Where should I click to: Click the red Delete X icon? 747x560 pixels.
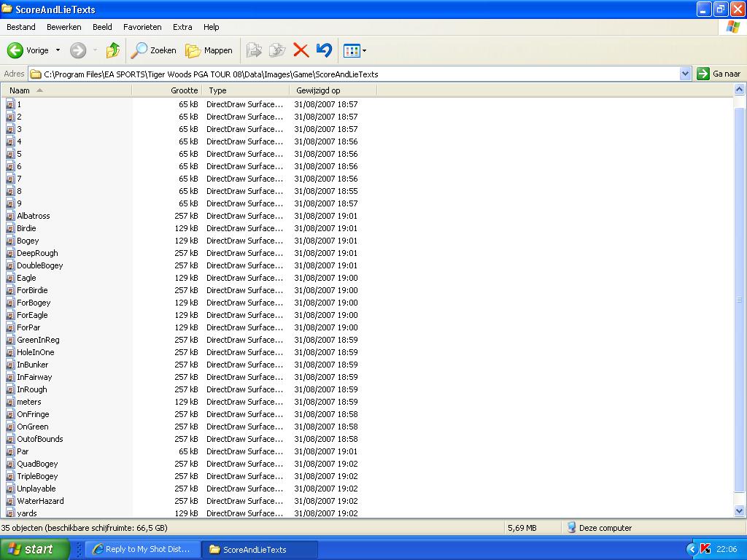tap(301, 50)
